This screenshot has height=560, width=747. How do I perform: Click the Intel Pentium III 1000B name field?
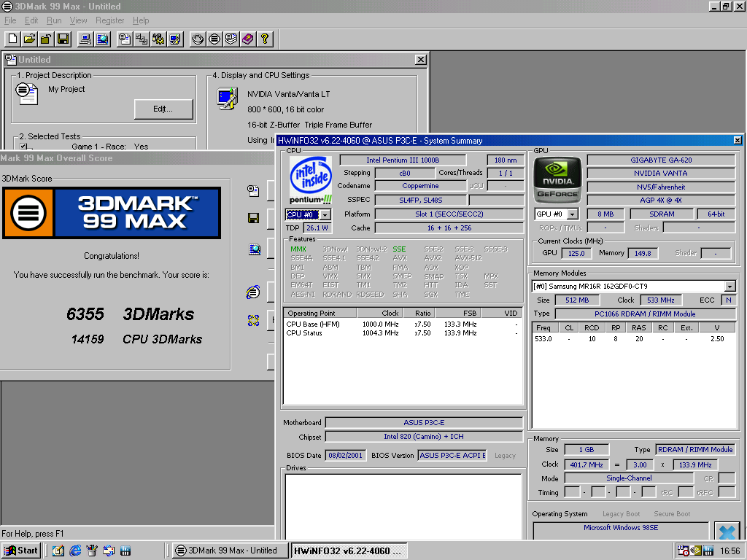403,160
